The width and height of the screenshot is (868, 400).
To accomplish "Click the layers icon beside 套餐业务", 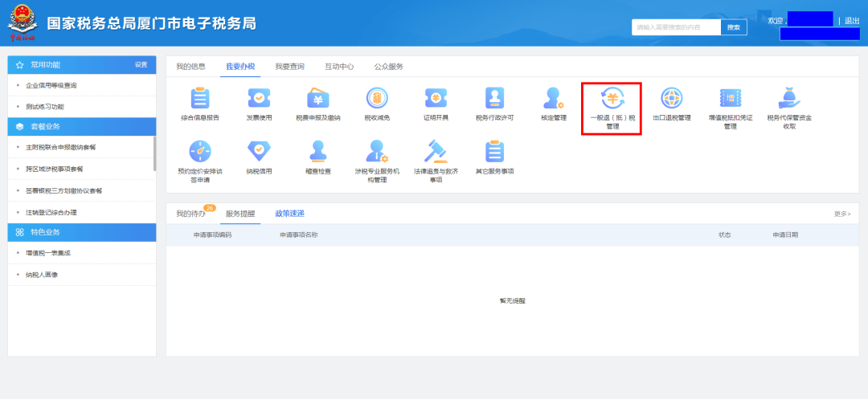I will click(x=20, y=127).
